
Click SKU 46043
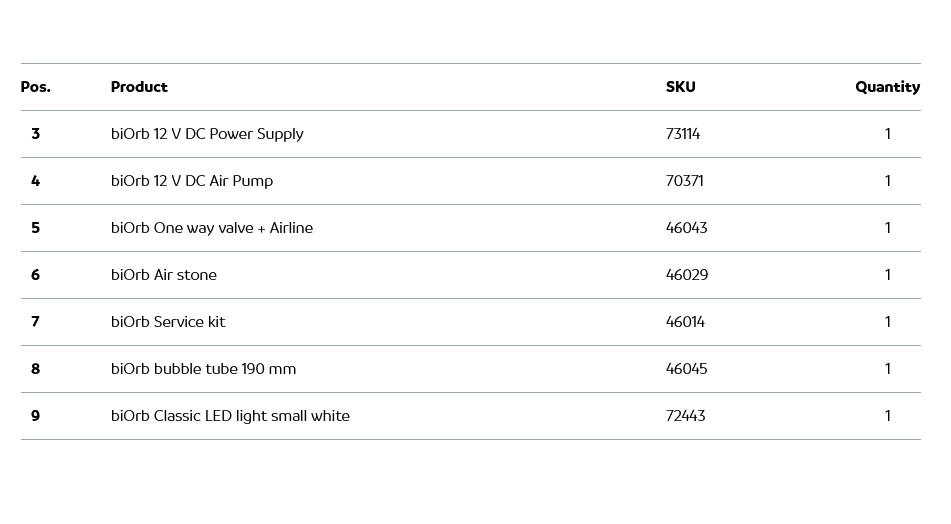coord(686,228)
